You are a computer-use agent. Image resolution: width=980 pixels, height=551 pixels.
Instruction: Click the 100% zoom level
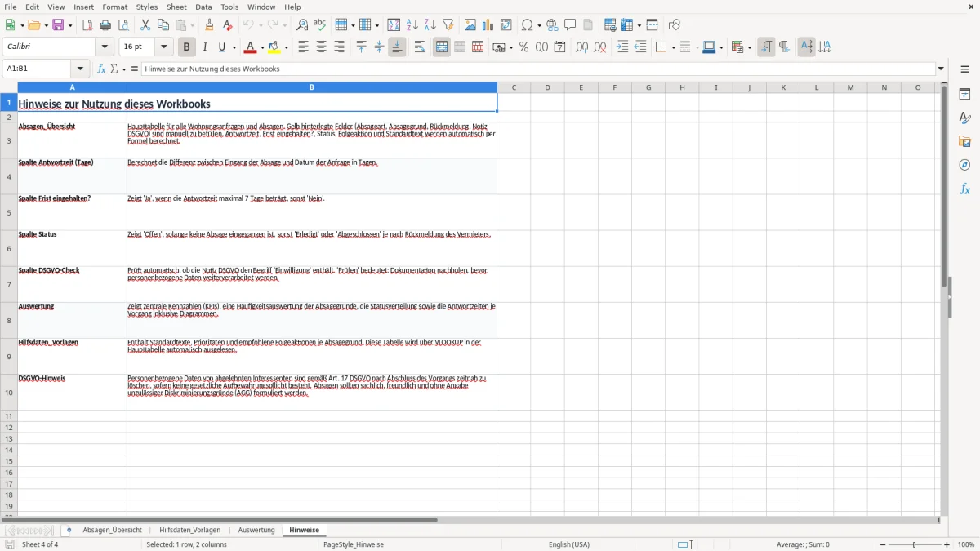coord(966,544)
